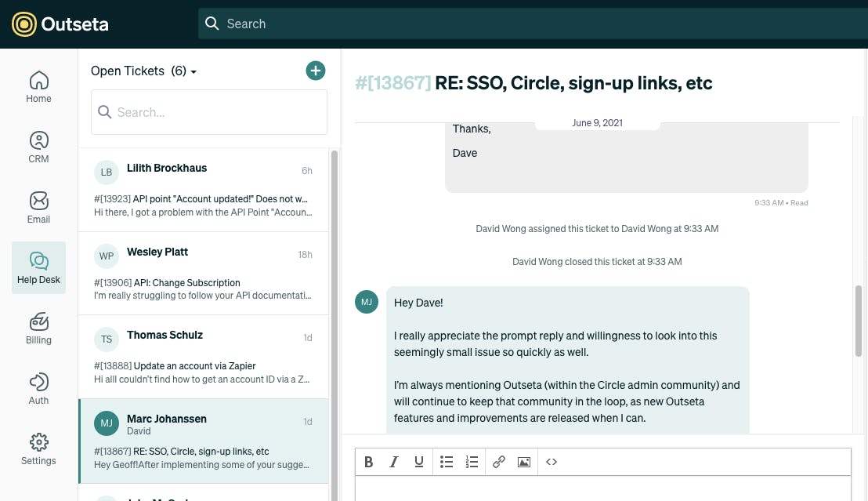Click the MJ avatar in ticket list

tap(107, 423)
